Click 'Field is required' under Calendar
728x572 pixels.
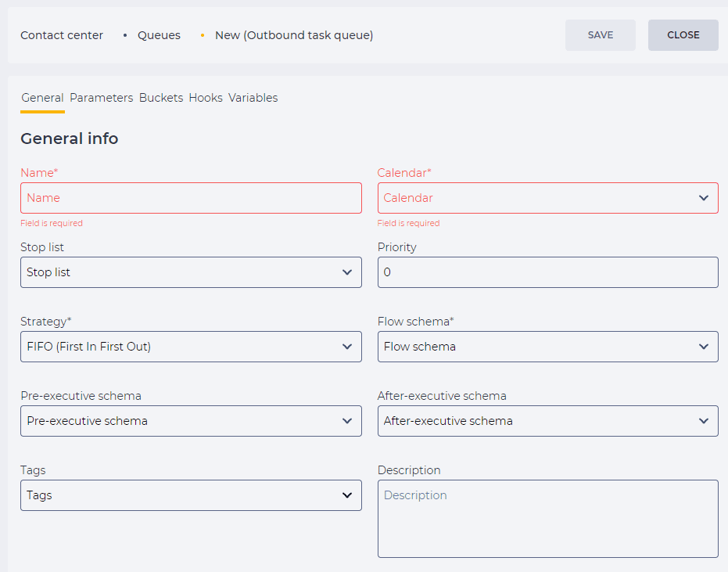(408, 223)
